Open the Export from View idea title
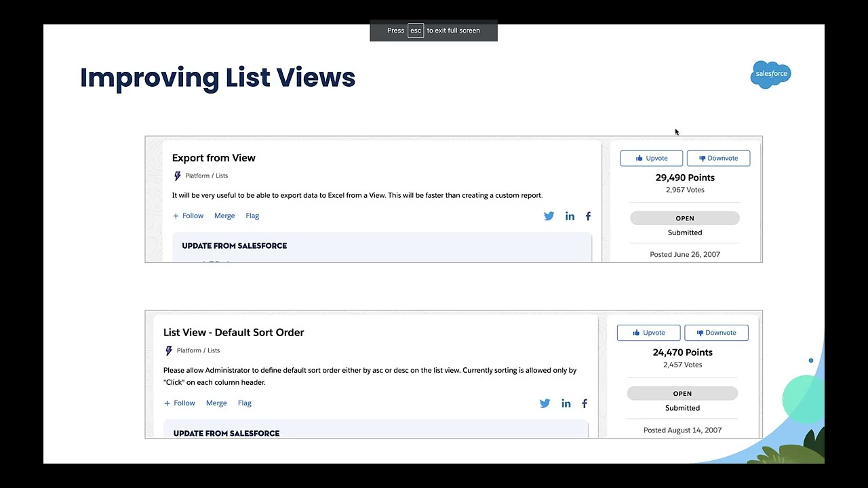Image resolution: width=868 pixels, height=488 pixels. [x=214, y=158]
